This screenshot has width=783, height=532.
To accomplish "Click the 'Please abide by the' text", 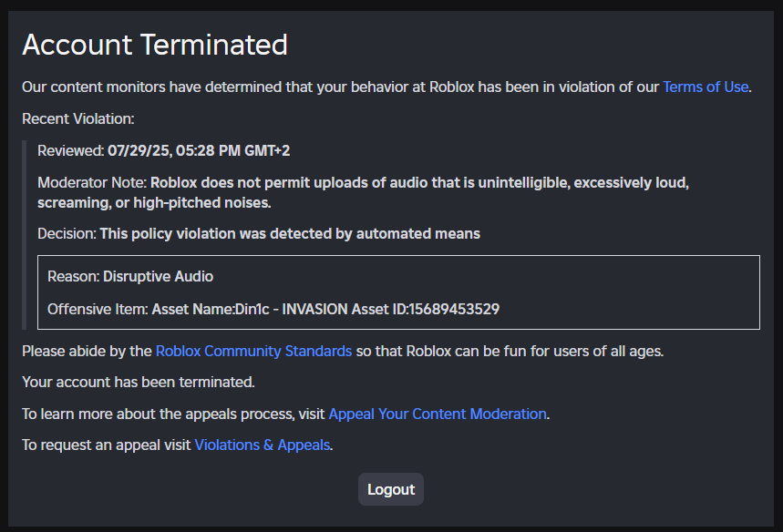I will pyautogui.click(x=88, y=351).
